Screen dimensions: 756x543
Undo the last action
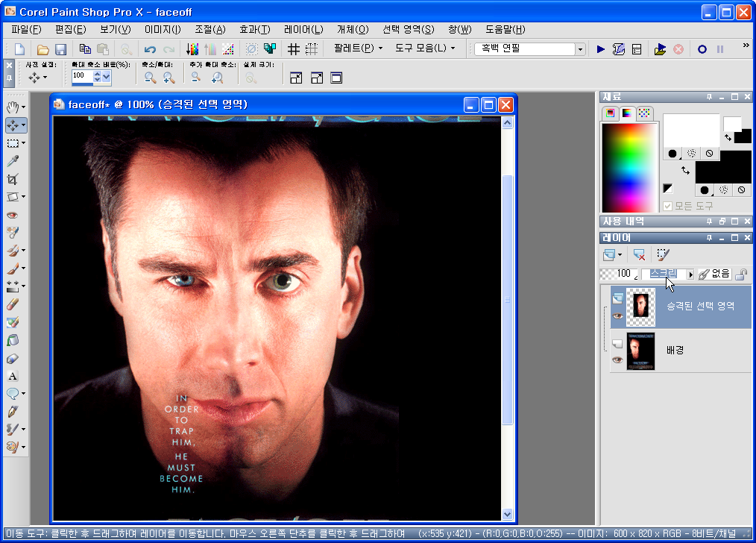pyautogui.click(x=150, y=49)
